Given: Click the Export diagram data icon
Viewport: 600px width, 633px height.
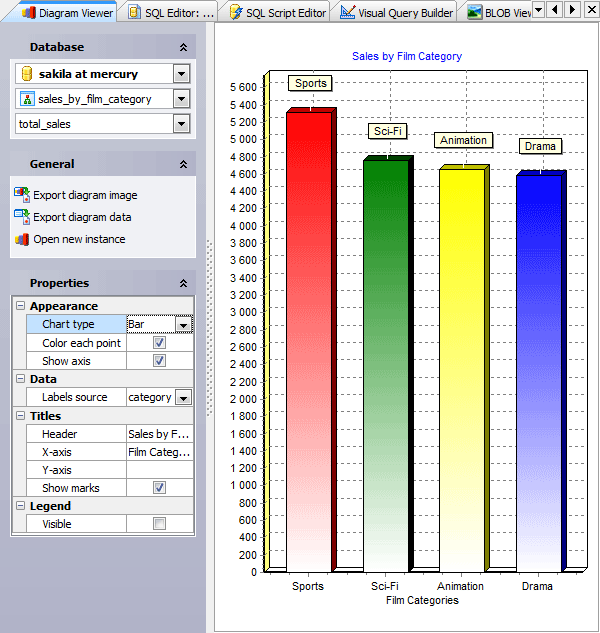Looking at the screenshot, I should [x=22, y=217].
